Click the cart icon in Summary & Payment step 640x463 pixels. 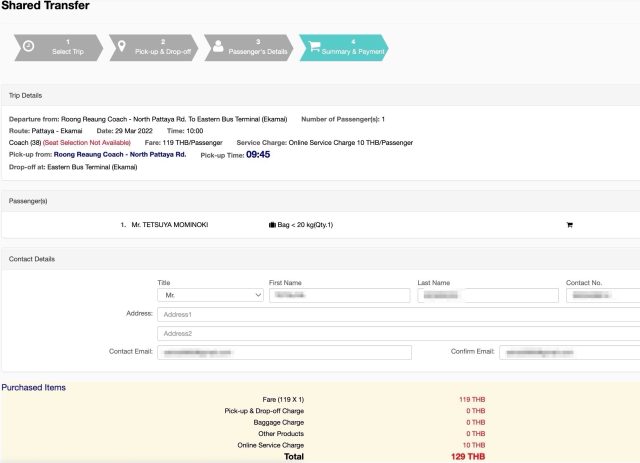point(312,47)
